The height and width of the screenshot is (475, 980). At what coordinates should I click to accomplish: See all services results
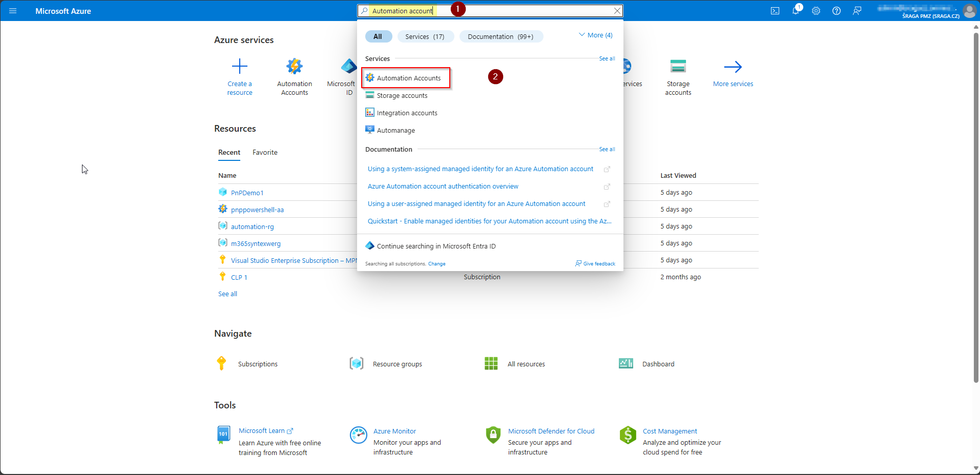pyautogui.click(x=607, y=58)
